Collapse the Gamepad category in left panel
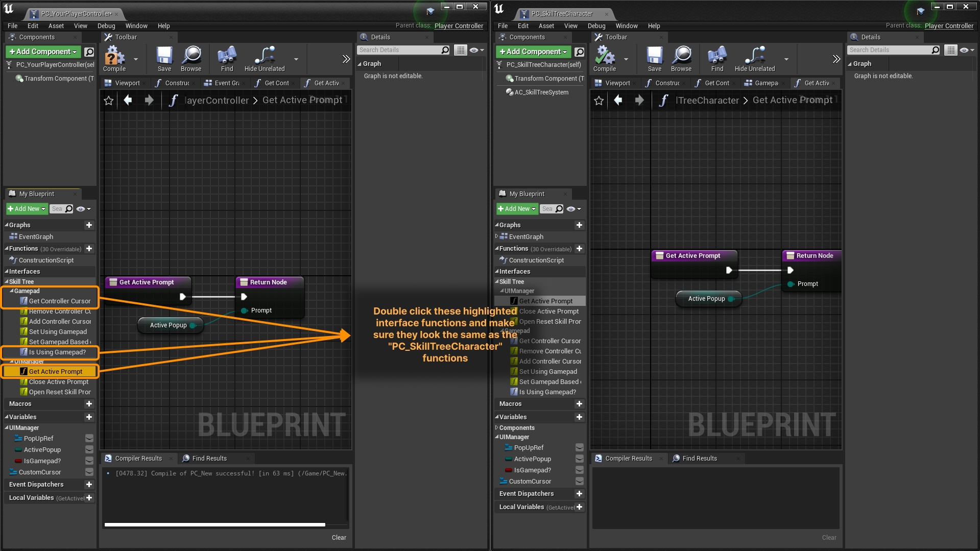This screenshot has width=980, height=551. (x=12, y=291)
